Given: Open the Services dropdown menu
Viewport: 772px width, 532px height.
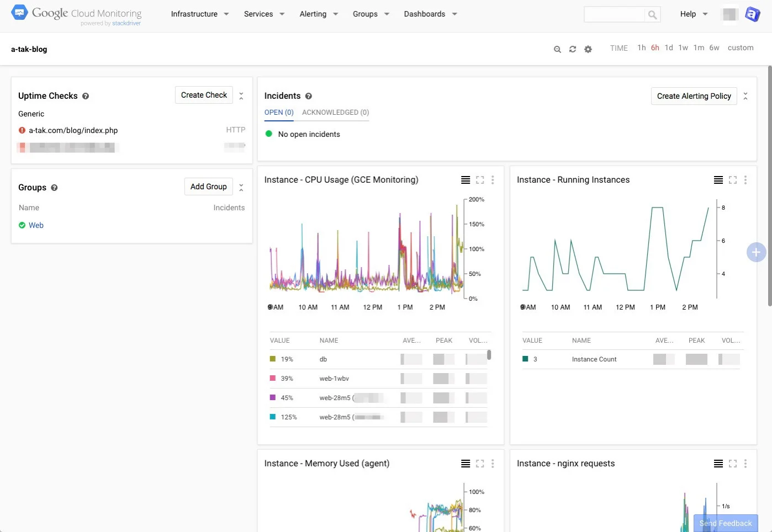Looking at the screenshot, I should 265,14.
